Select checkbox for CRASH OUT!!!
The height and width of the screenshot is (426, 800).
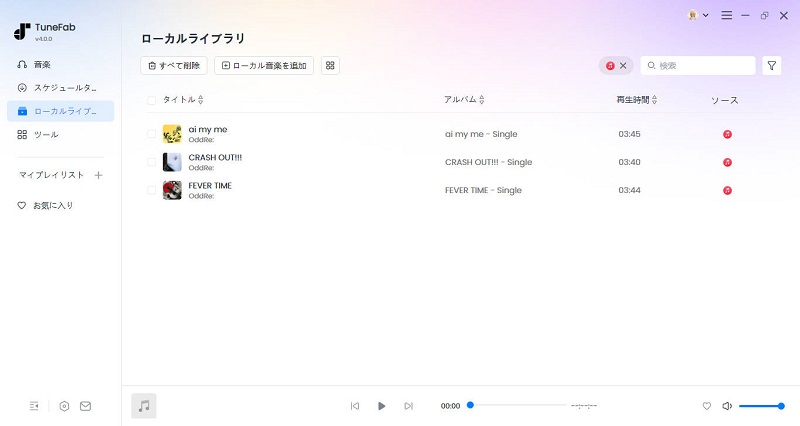coord(152,162)
